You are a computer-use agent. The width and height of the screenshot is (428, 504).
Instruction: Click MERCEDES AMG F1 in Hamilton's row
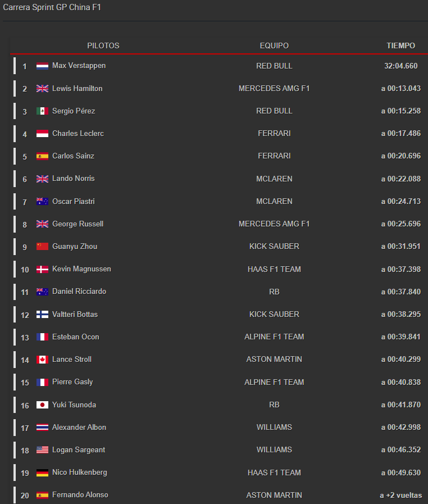point(274,88)
